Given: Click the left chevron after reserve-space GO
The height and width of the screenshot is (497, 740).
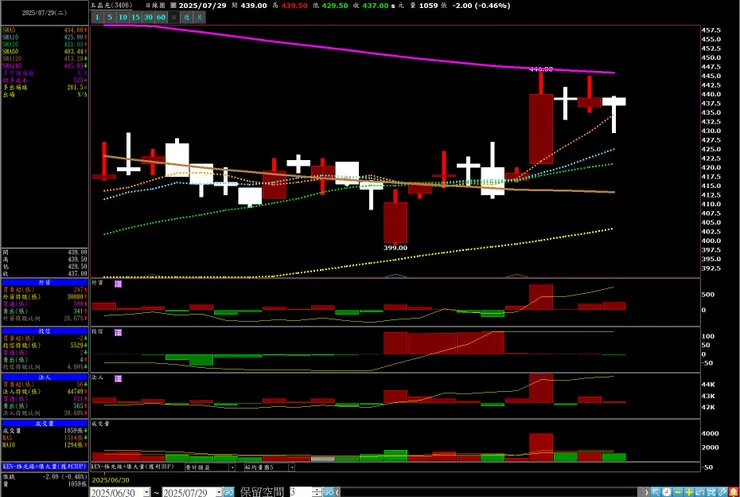Looking at the screenshot, I should click(x=338, y=492).
